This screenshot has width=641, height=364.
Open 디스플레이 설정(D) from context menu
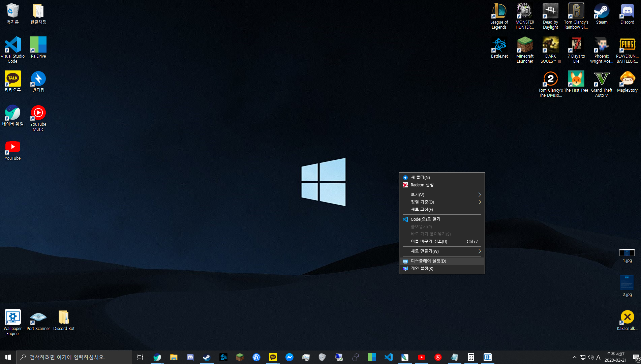(442, 261)
